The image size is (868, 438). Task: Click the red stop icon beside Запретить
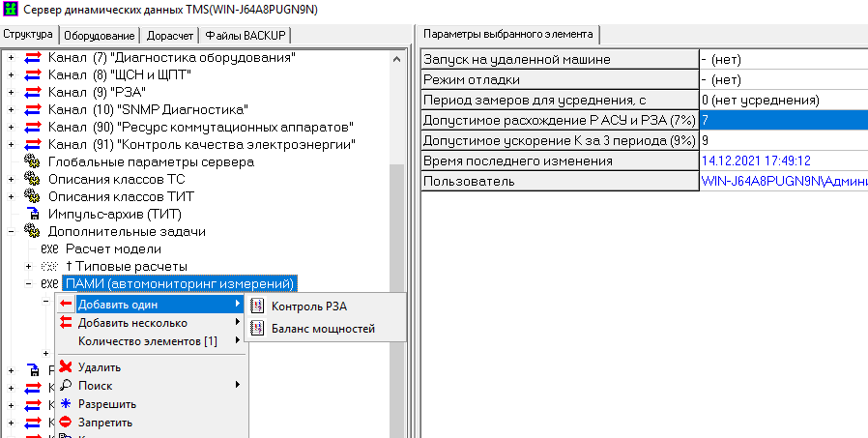click(66, 423)
